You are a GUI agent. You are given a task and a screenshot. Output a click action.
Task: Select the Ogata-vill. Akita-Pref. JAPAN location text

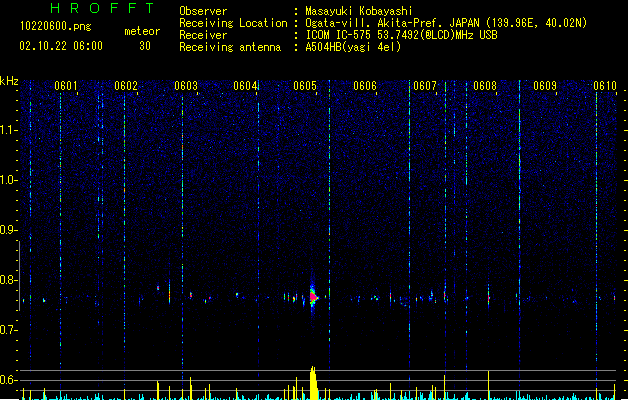coord(446,23)
